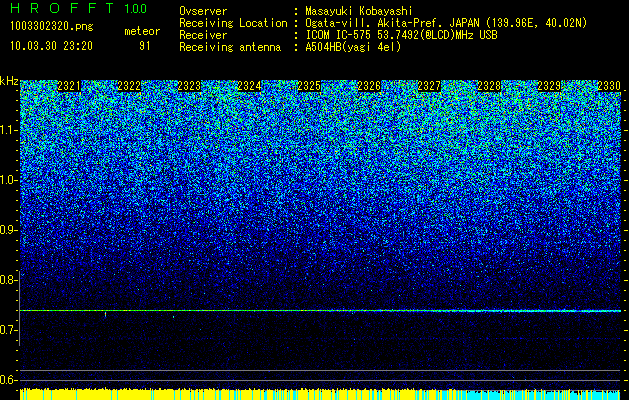Click the Receiving antenna field label
The height and width of the screenshot is (400, 629).
(x=230, y=47)
